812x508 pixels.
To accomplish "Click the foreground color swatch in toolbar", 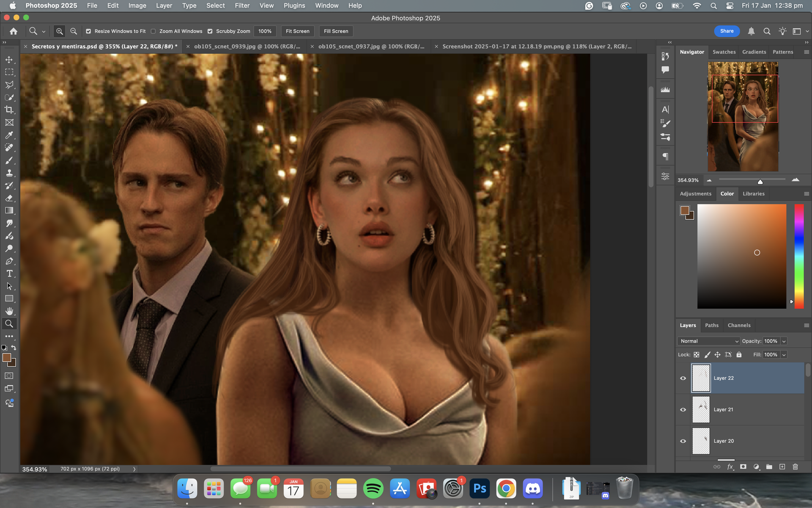I will pyautogui.click(x=6, y=358).
